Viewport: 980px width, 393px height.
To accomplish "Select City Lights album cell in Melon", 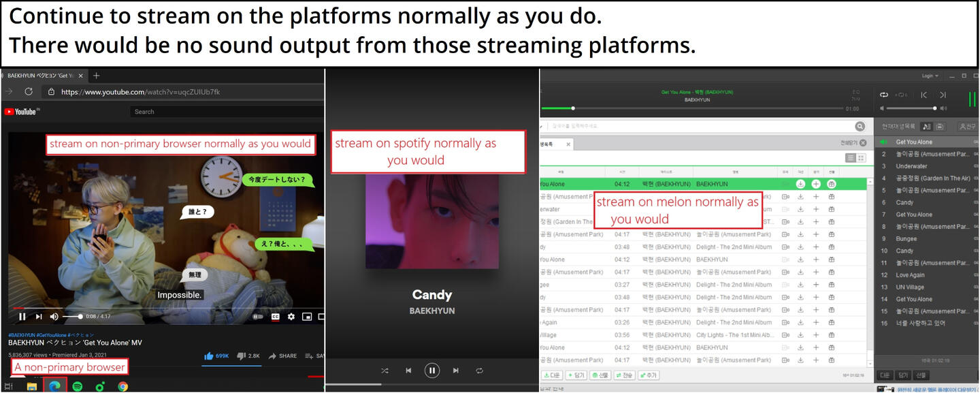I will [x=734, y=335].
